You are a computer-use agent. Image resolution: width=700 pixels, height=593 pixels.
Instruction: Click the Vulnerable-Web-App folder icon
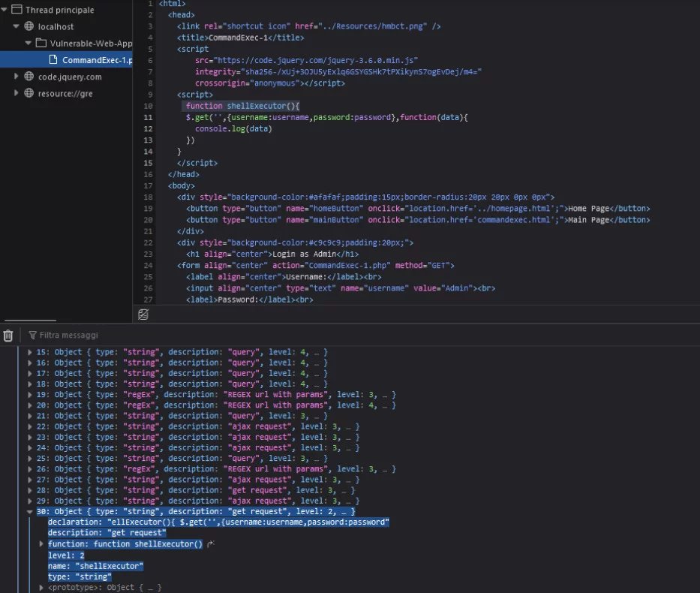42,43
